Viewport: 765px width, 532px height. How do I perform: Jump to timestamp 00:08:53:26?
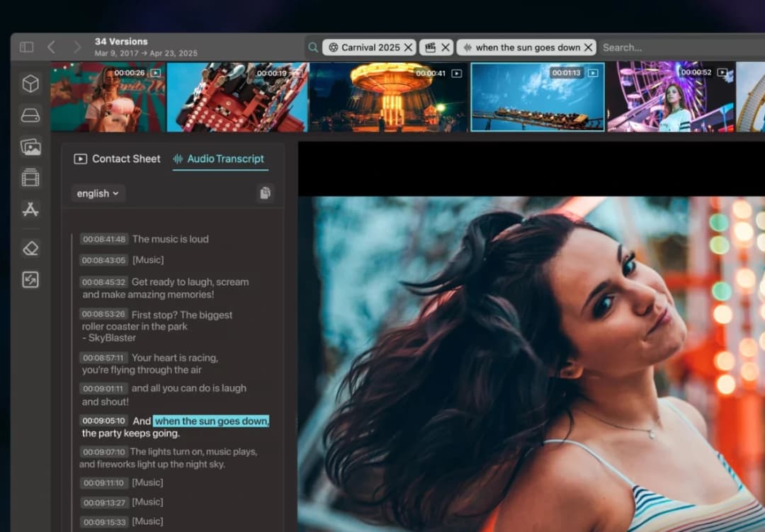tap(104, 314)
